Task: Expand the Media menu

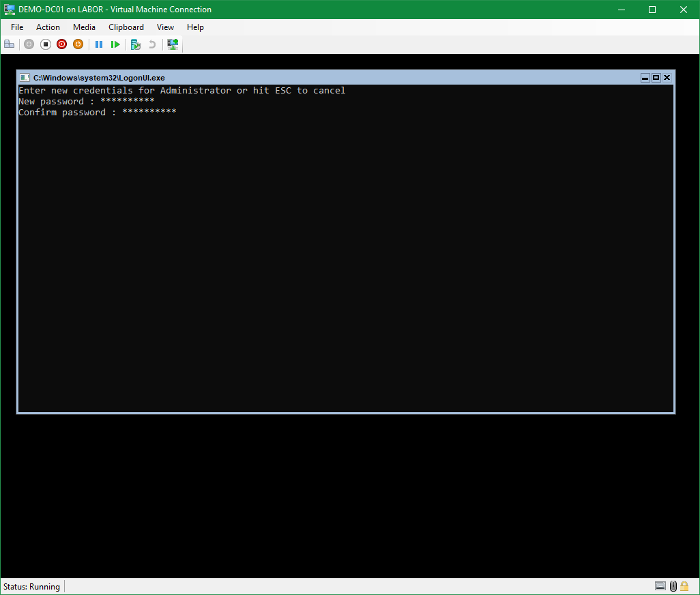Action: coord(84,27)
